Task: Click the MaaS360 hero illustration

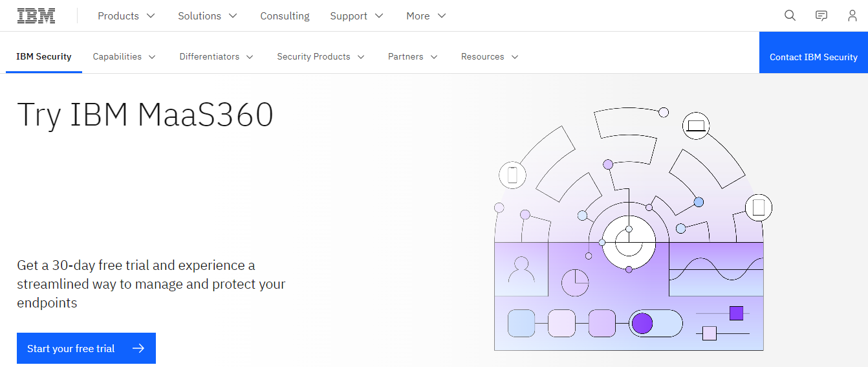Action: click(632, 229)
